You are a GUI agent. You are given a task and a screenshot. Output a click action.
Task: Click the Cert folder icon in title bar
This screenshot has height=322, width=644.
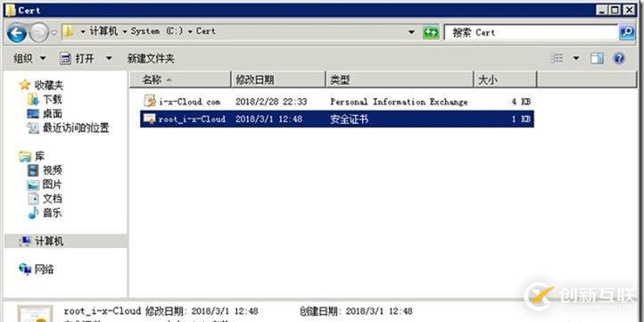(11, 11)
